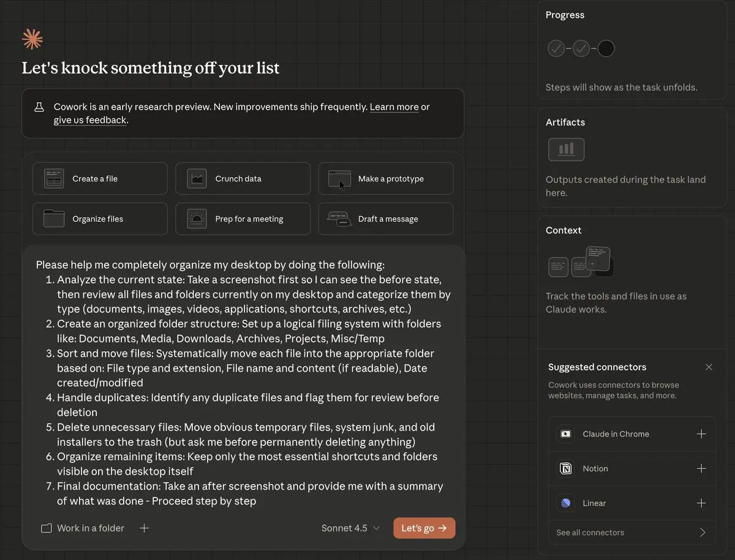Select the Crunch data chart icon

coord(197,178)
